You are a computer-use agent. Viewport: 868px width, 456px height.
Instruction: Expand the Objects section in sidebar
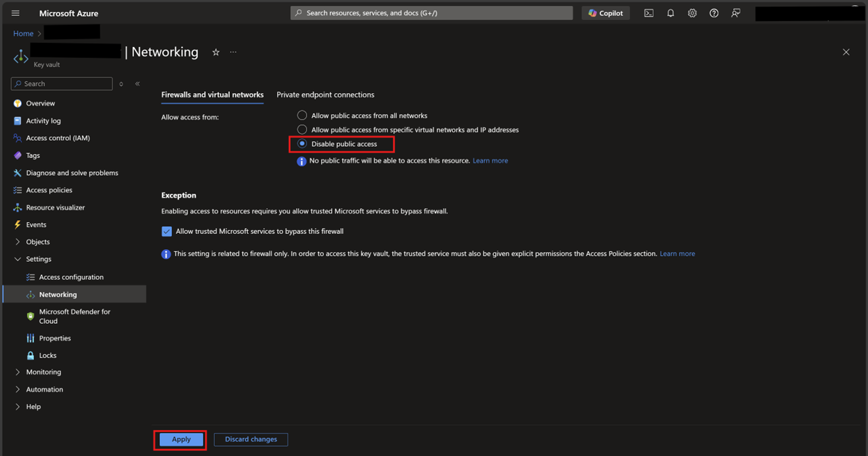[x=18, y=242]
